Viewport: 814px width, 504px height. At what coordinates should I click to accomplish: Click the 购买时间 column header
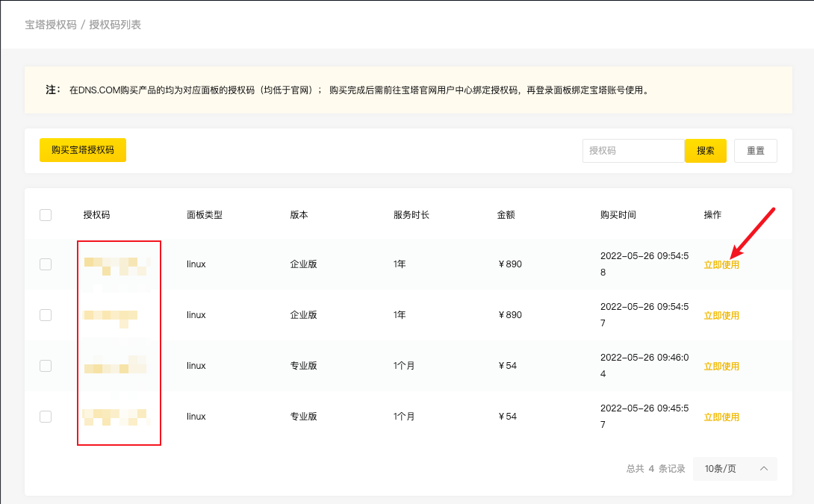click(618, 215)
